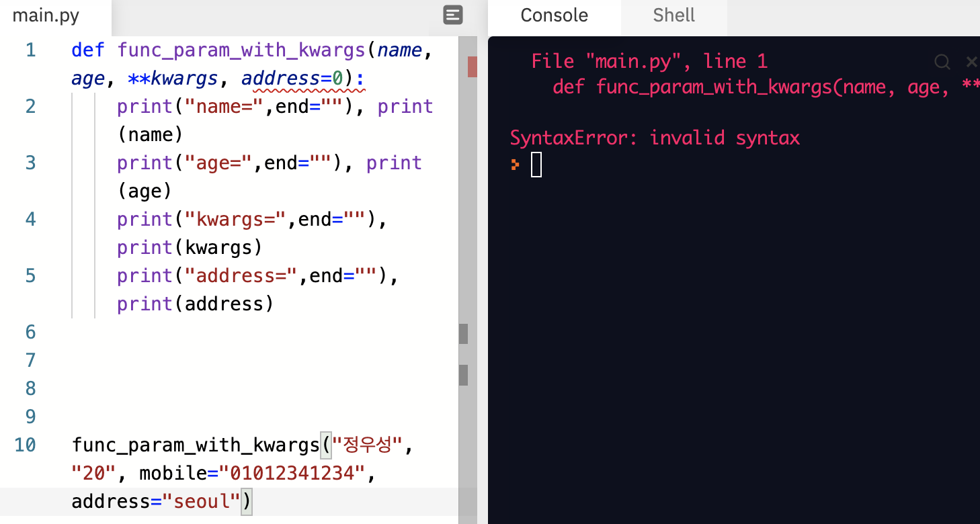
Task: Click line number 5 in gutter
Action: coord(30,276)
